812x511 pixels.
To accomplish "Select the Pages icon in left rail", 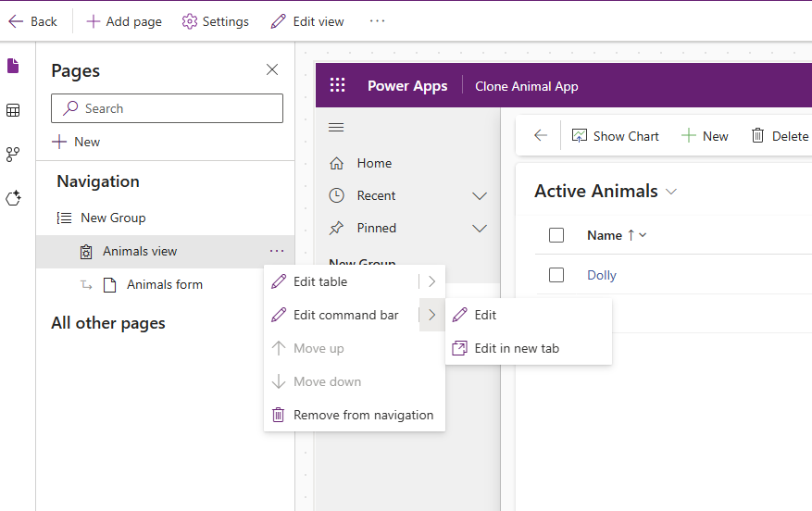I will pyautogui.click(x=13, y=66).
